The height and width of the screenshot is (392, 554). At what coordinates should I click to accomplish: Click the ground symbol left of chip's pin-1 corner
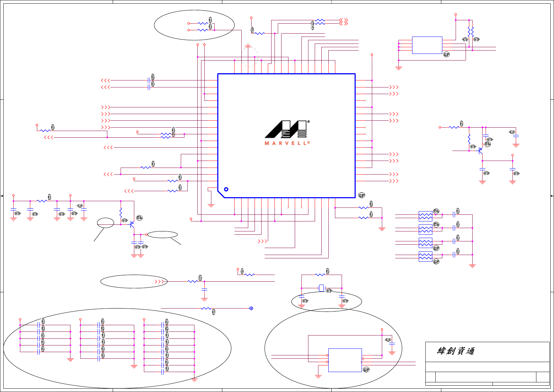[211, 205]
